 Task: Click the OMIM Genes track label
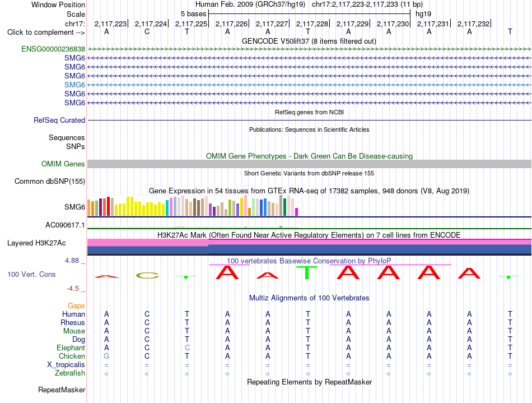point(63,164)
